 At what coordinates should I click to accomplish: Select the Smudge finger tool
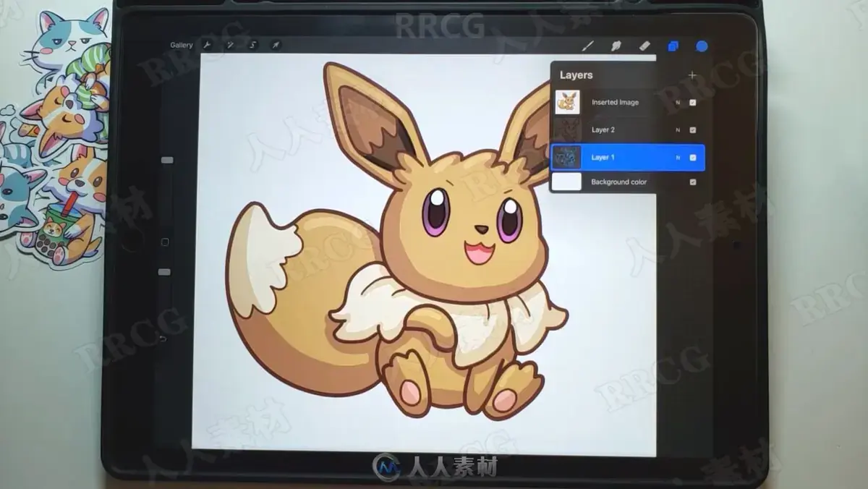(616, 46)
